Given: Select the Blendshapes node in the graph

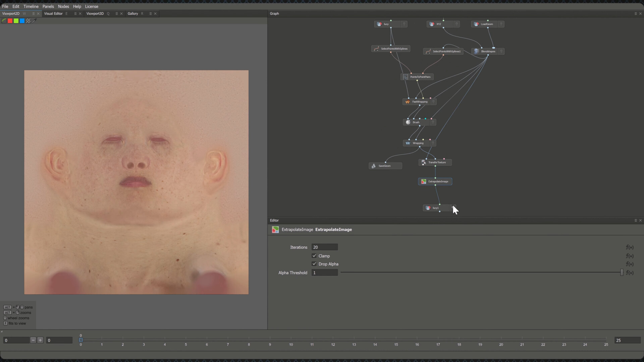Looking at the screenshot, I should pyautogui.click(x=488, y=51).
